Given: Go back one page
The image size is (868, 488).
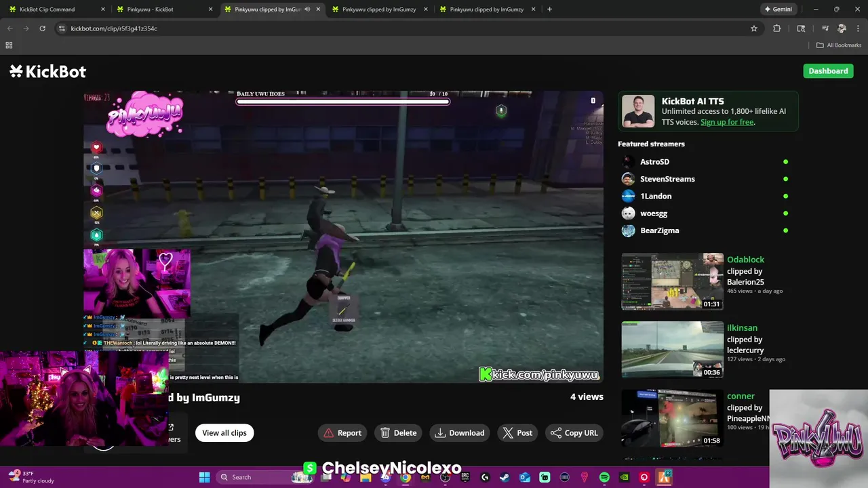Looking at the screenshot, I should coord(9,28).
